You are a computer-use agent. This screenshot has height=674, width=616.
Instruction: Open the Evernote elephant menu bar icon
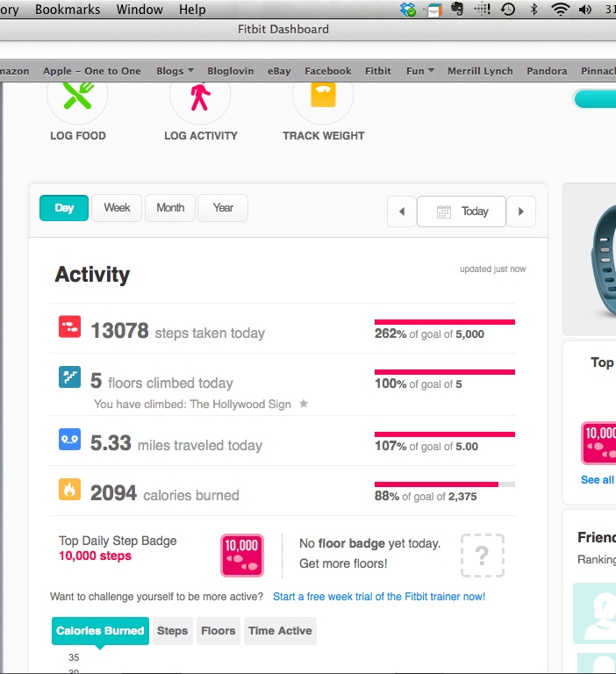pyautogui.click(x=457, y=9)
